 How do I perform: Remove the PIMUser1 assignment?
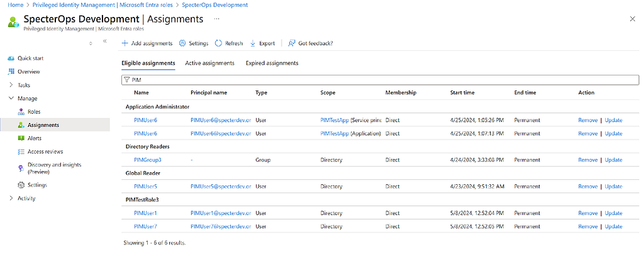588,213
